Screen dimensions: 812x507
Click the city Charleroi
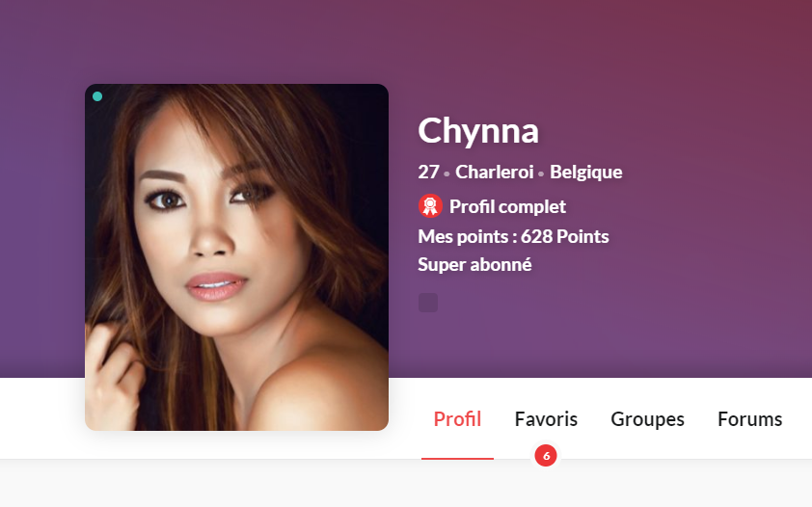[x=495, y=172]
